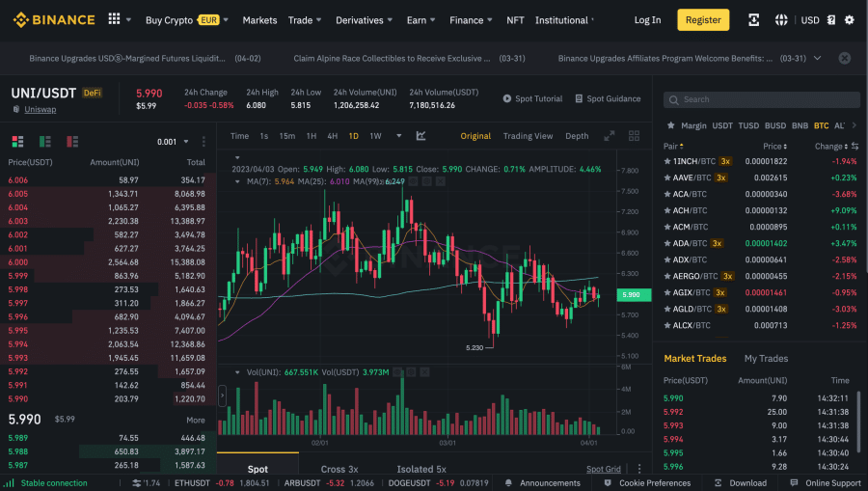Open Online Support chat in footer
Image resolution: width=868 pixels, height=491 pixels.
(x=826, y=482)
